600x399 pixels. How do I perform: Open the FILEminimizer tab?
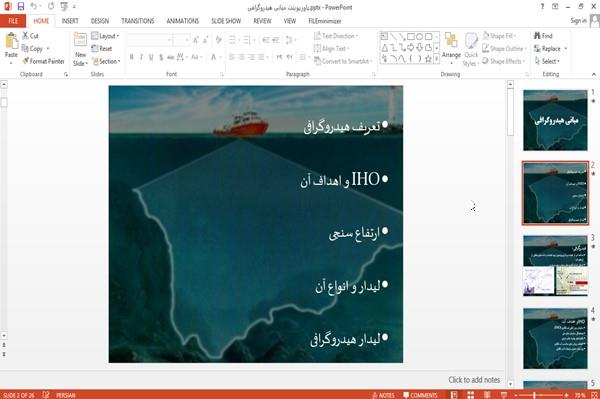[x=324, y=21]
